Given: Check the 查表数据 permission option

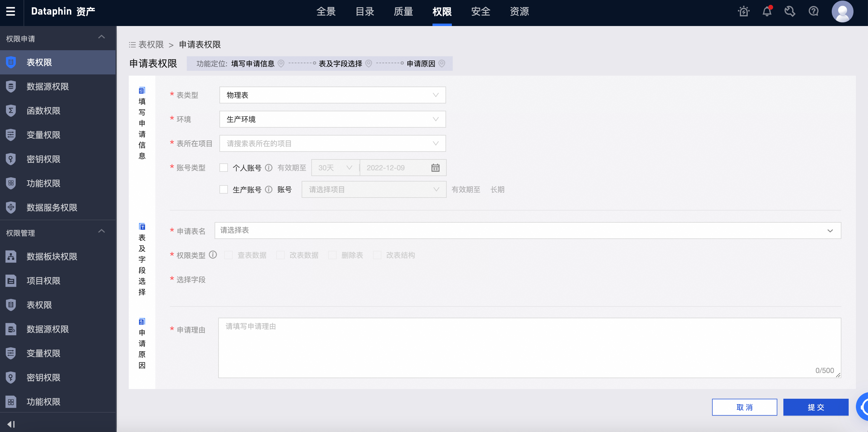Looking at the screenshot, I should click(229, 255).
